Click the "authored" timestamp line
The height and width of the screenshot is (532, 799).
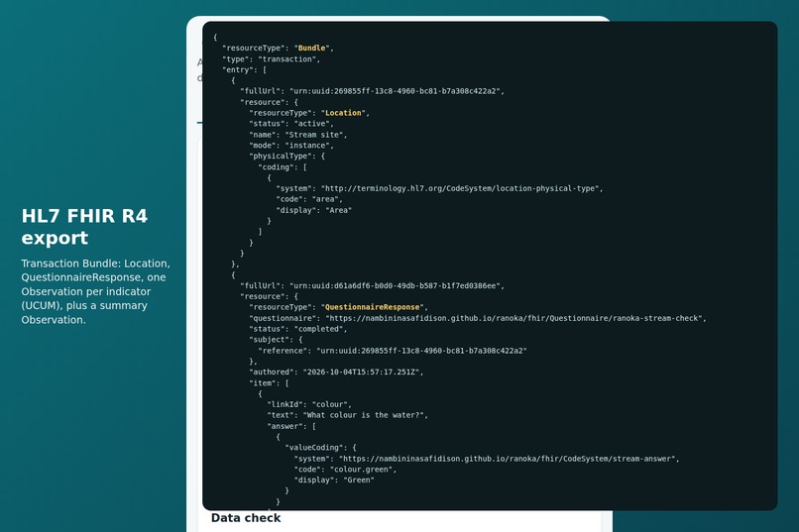point(336,372)
